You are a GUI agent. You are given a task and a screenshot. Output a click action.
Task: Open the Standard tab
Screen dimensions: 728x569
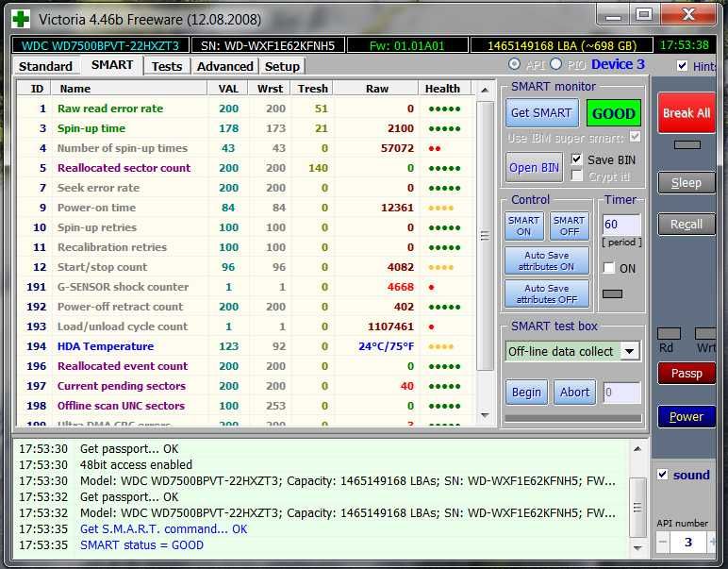(x=45, y=66)
